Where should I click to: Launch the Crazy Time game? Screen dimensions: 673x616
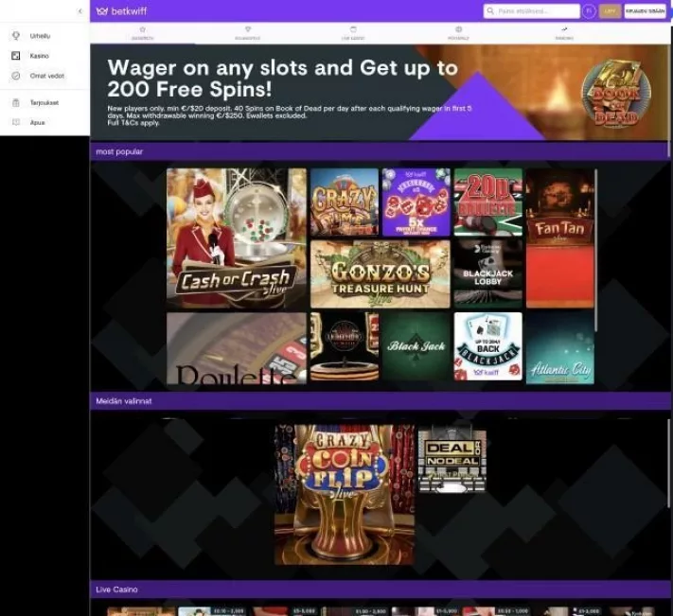pyautogui.click(x=345, y=202)
